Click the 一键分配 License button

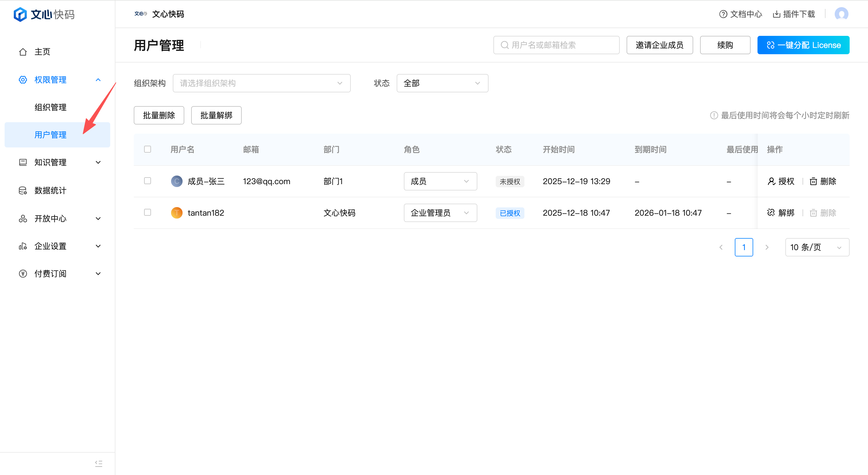pos(803,45)
